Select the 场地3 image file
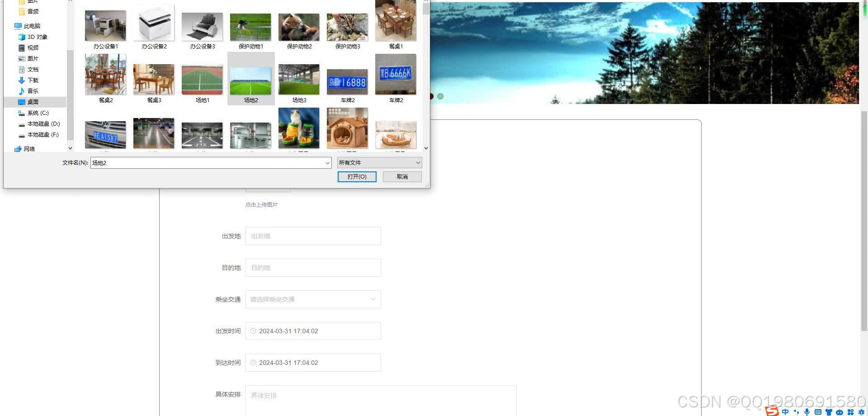 [x=299, y=83]
